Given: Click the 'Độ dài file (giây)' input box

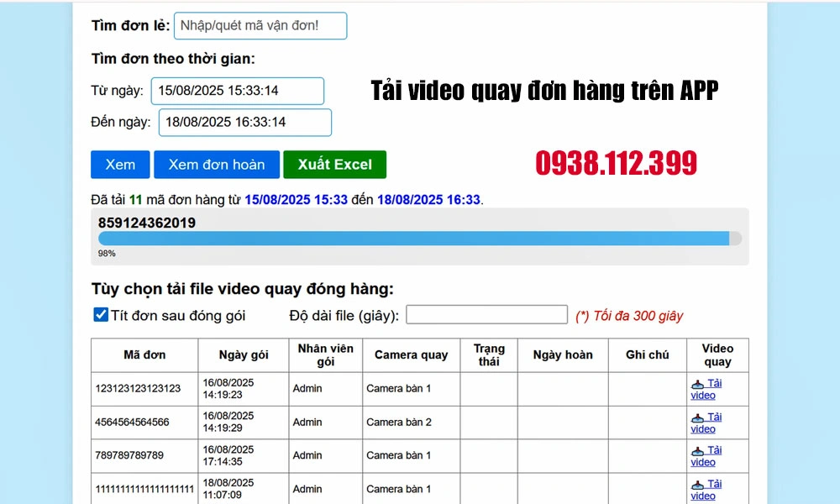Looking at the screenshot, I should pyautogui.click(x=487, y=314).
